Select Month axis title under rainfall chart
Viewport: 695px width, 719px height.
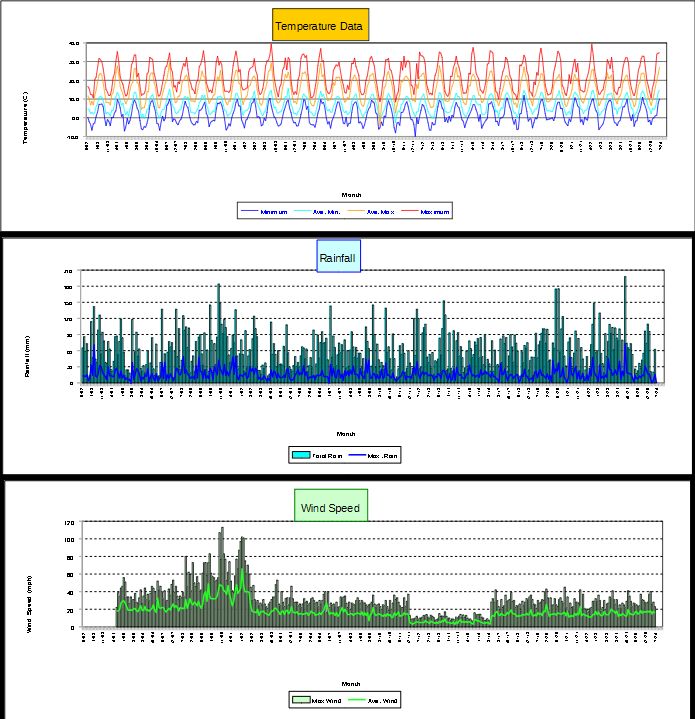346,434
